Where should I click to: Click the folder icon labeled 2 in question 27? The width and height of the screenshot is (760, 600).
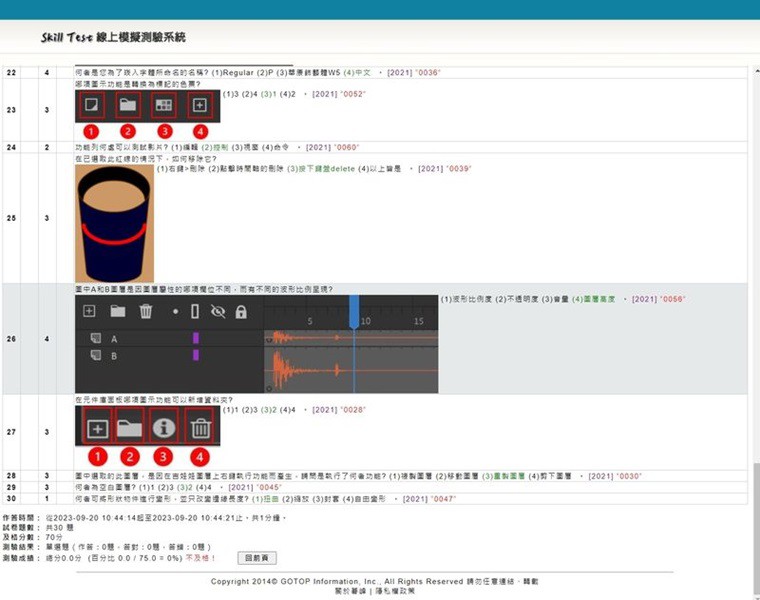point(129,428)
